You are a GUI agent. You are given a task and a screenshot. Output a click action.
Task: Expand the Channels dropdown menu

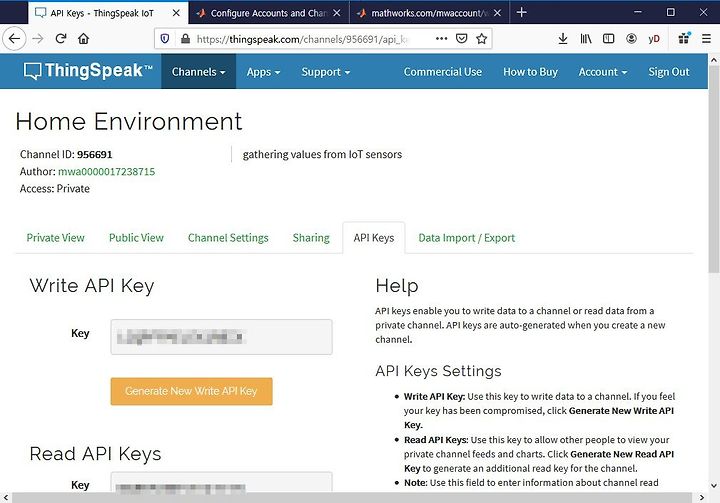(198, 72)
